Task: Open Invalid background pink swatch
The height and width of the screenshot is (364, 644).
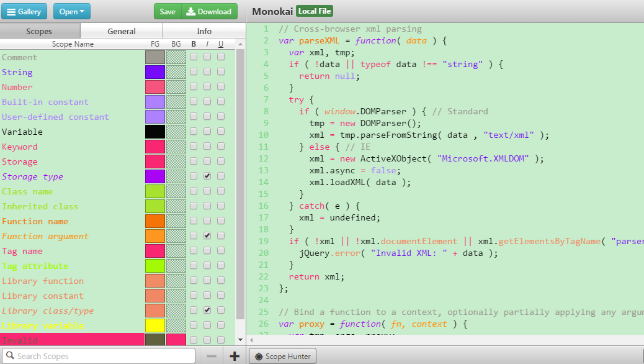Action: 176,340
